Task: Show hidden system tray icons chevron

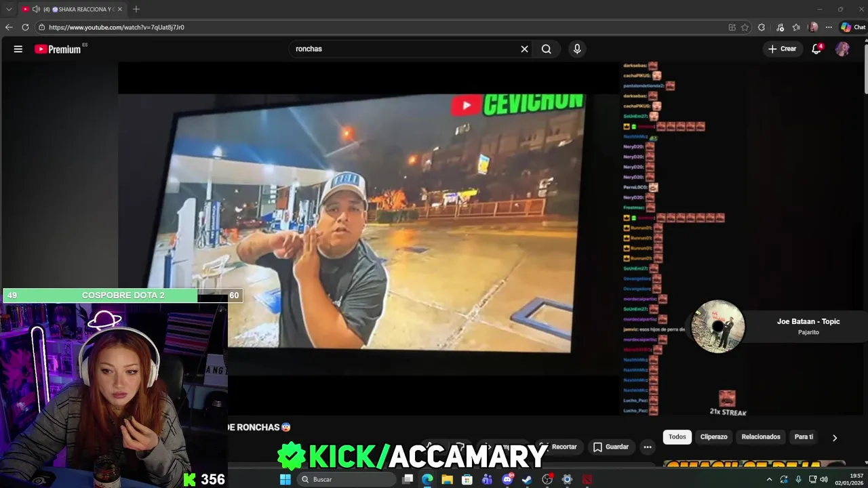Action: [x=769, y=479]
